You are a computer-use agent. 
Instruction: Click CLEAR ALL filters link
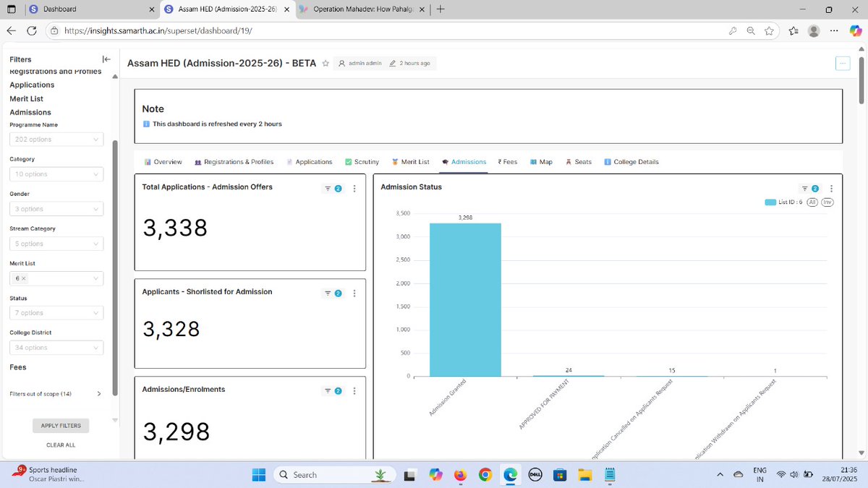pyautogui.click(x=61, y=445)
